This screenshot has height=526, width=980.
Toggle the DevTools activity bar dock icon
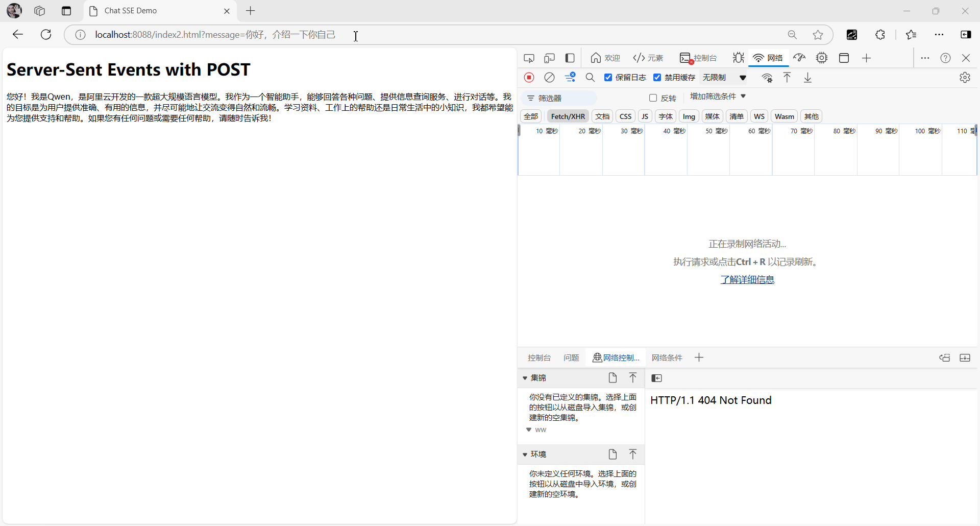[570, 58]
